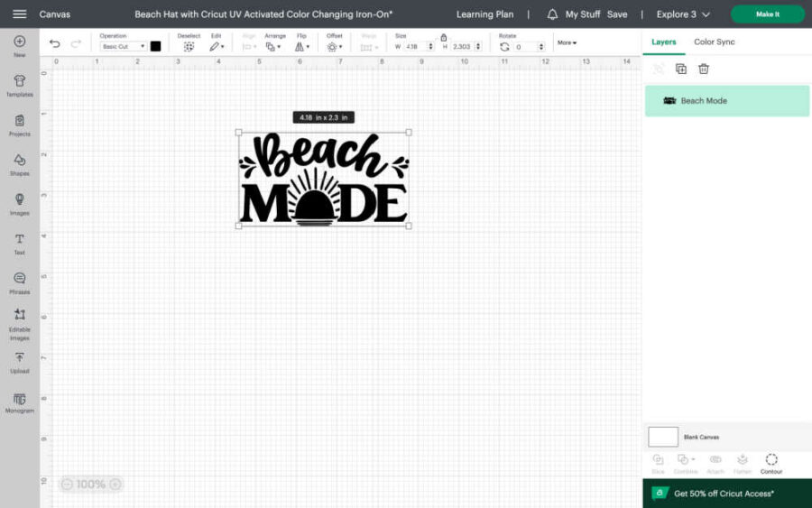Duplicate the selected layer

(x=680, y=69)
